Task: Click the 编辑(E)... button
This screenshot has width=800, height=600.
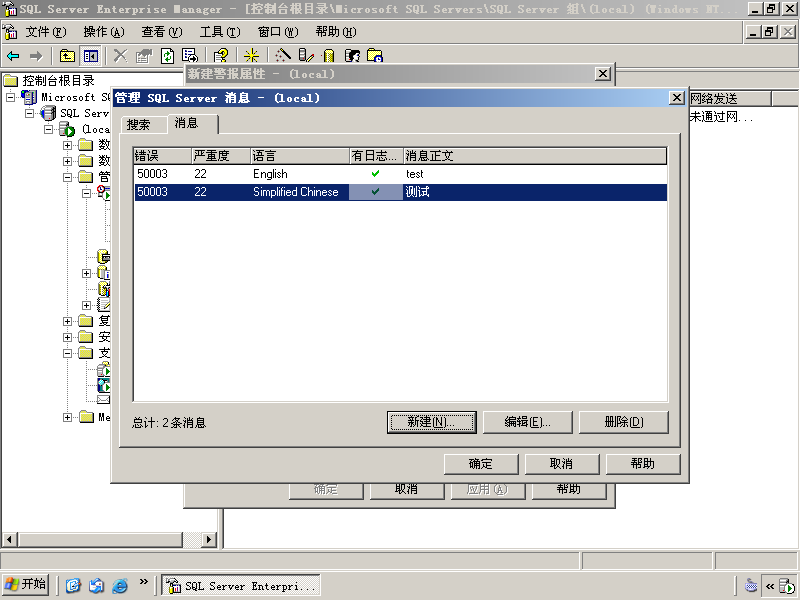Action: [528, 422]
